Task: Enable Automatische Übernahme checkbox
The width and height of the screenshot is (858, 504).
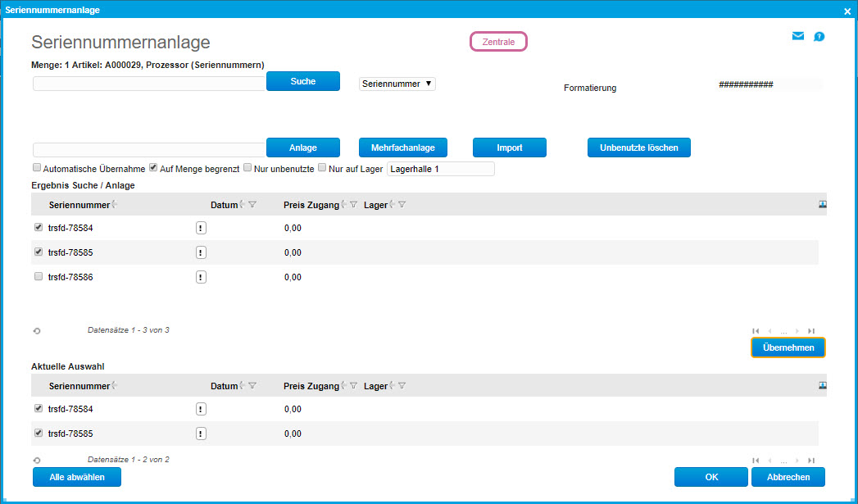Action: tap(37, 168)
